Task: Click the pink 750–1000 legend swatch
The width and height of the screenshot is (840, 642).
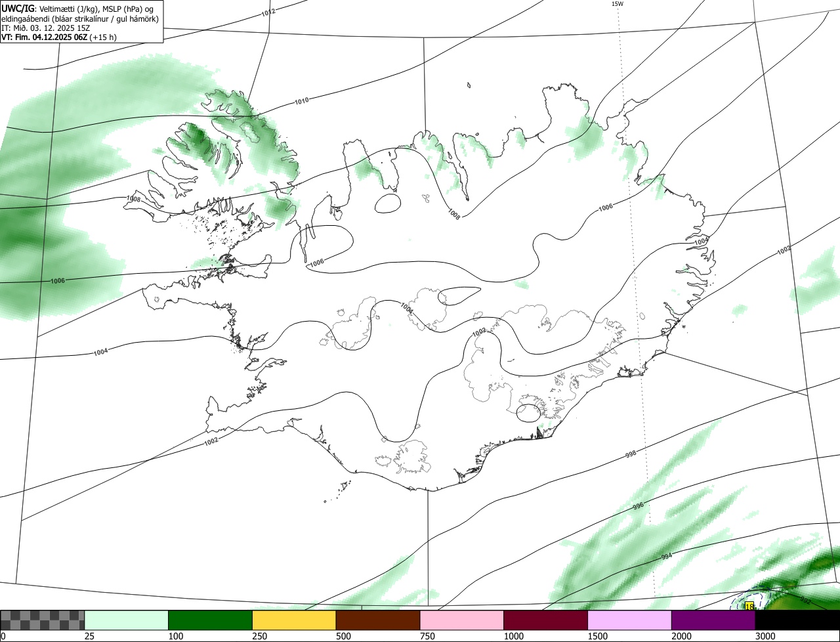Action: pyautogui.click(x=462, y=620)
